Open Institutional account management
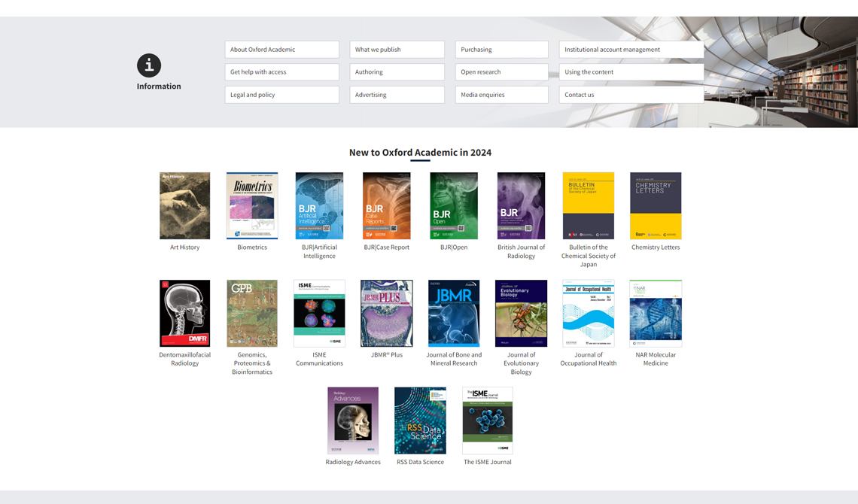 631,49
